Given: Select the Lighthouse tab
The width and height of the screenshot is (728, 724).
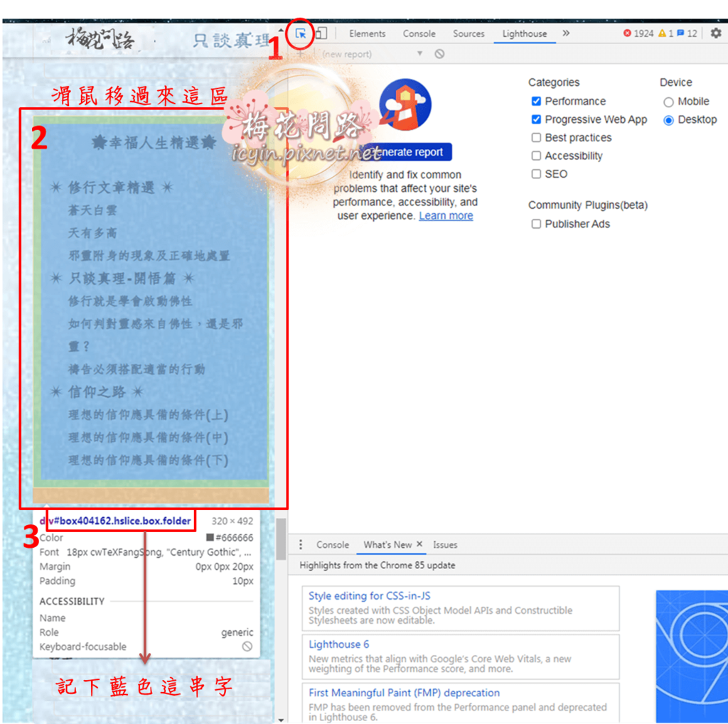Looking at the screenshot, I should [524, 33].
